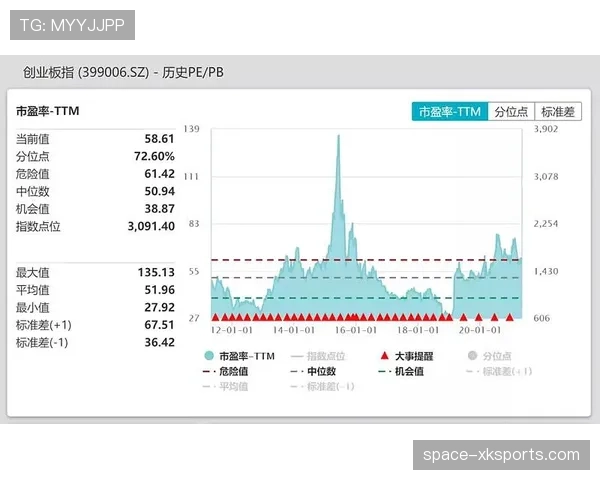Toggle 市盈率-TTM series in the legend
The image size is (600, 480).
coord(239,355)
